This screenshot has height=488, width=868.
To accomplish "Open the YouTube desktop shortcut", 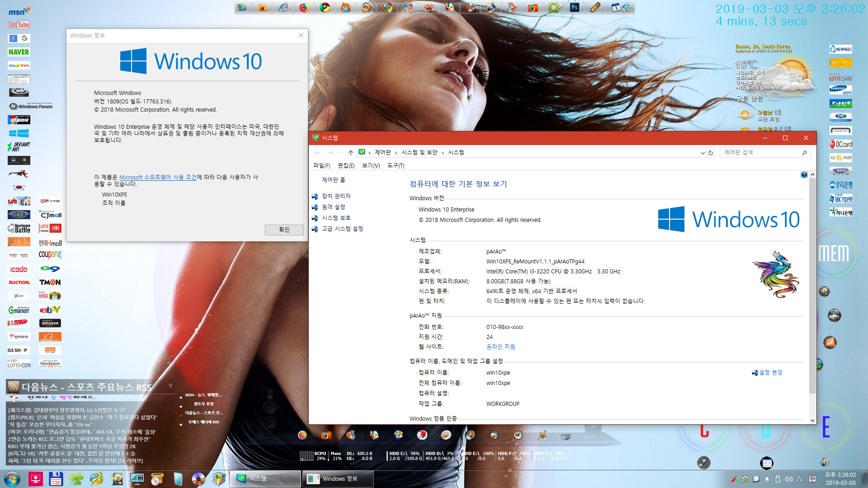I will [x=19, y=25].
